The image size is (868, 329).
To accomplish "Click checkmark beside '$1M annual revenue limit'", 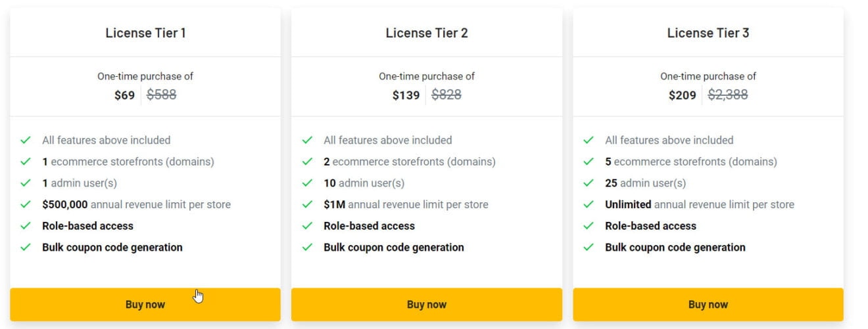I will (x=307, y=204).
